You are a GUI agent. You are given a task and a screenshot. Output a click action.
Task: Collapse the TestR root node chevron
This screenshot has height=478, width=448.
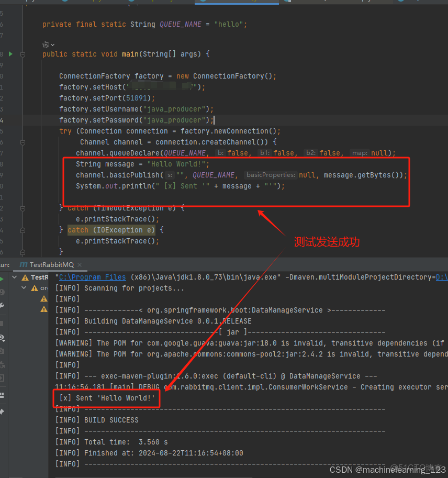tap(14, 277)
